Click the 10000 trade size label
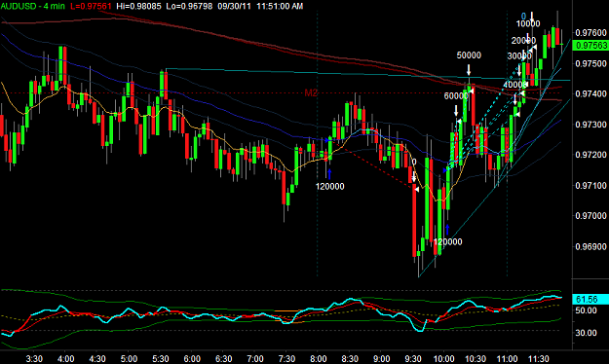Screen dimensions: 609x364 pos(528,23)
